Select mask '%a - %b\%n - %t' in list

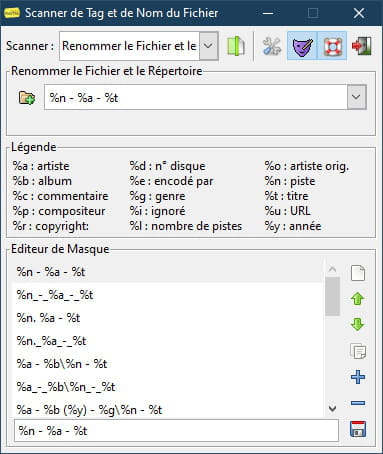(168, 364)
